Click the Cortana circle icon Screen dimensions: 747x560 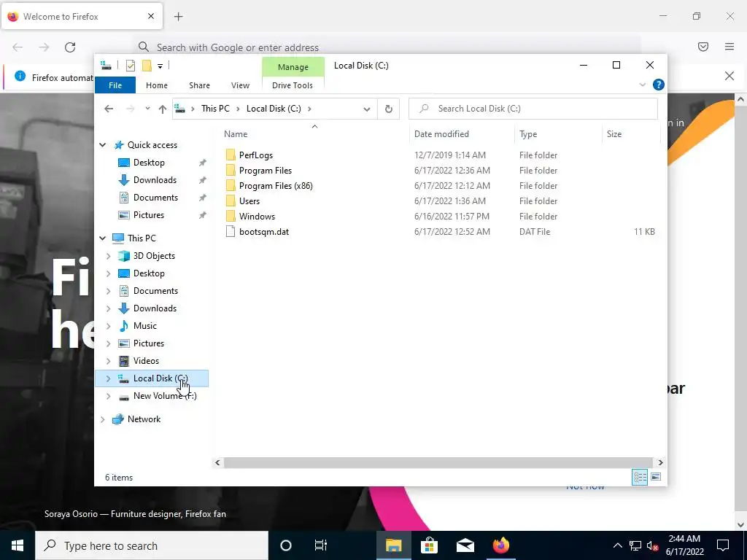[285, 545]
